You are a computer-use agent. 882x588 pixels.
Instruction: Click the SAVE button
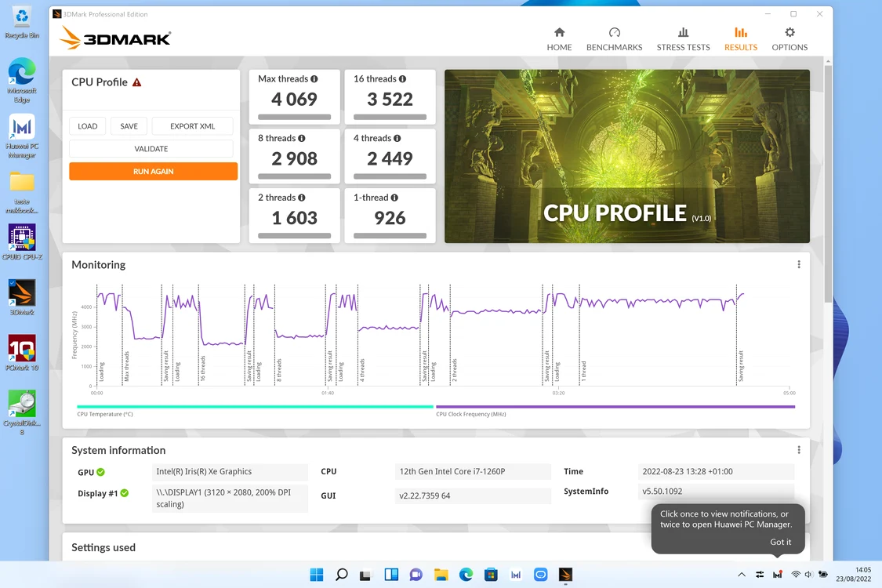click(x=129, y=126)
